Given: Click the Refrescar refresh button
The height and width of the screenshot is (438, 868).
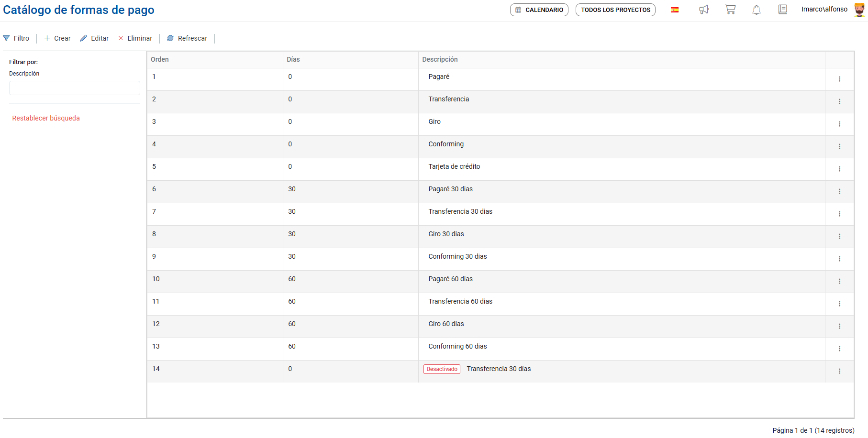Looking at the screenshot, I should point(187,38).
